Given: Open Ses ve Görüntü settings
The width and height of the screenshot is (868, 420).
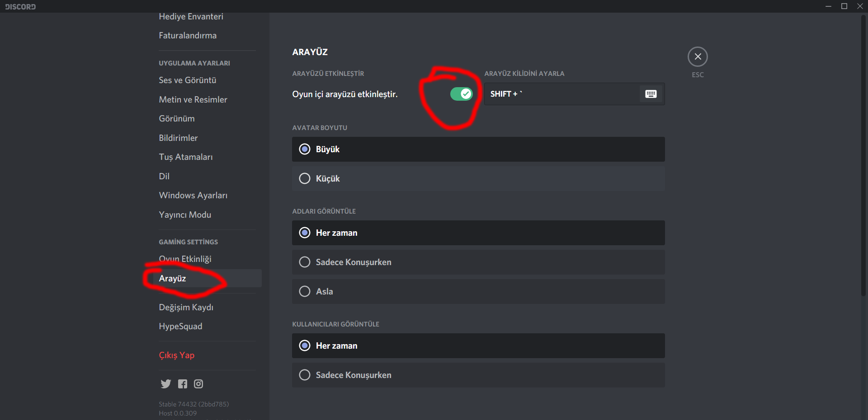Looking at the screenshot, I should [x=188, y=80].
